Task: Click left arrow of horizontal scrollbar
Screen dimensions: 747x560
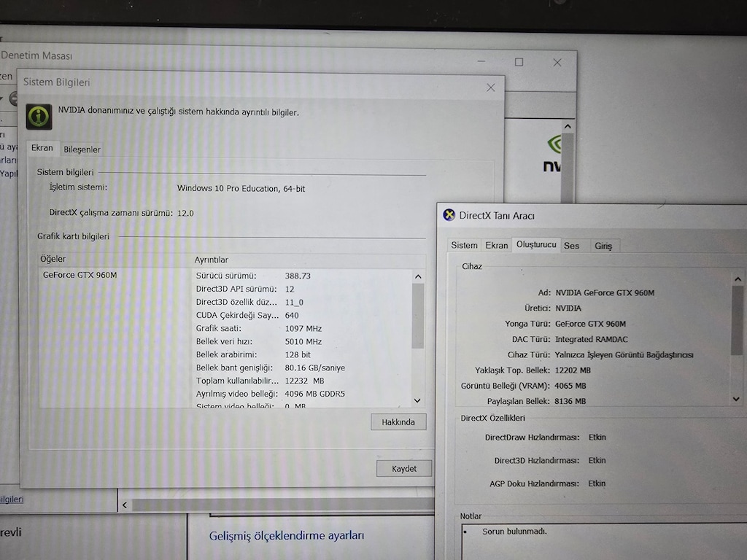Action: coord(125,505)
